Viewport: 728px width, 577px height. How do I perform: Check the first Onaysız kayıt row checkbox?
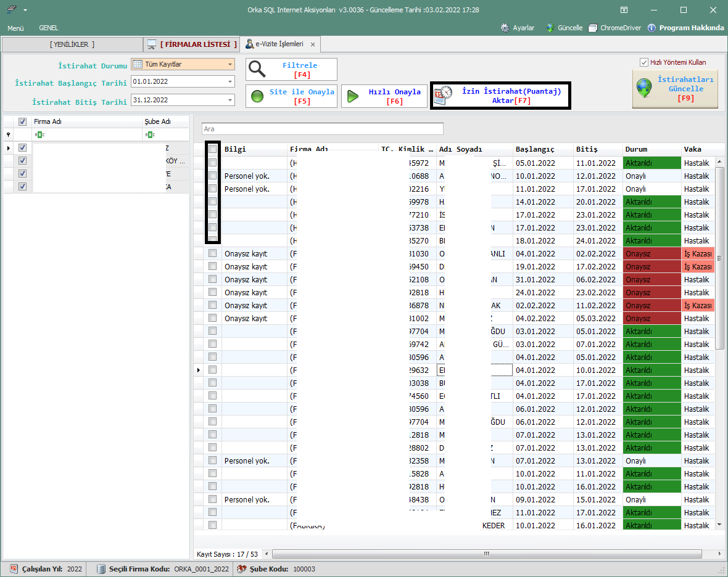tap(212, 253)
